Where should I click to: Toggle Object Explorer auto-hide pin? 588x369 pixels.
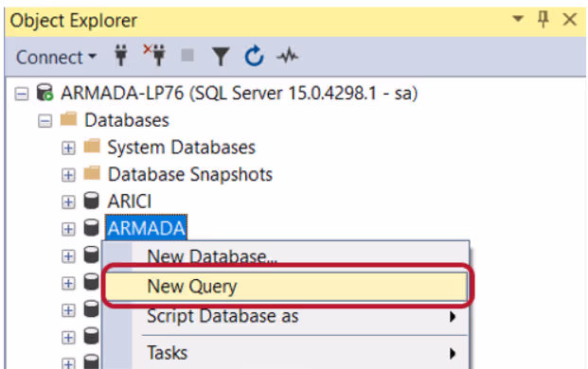(543, 19)
